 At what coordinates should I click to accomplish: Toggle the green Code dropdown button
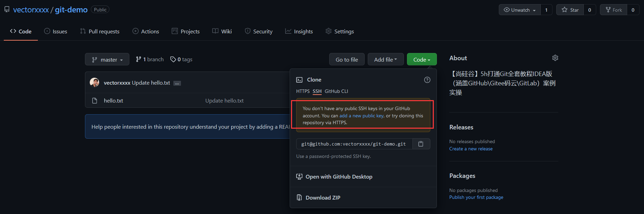pos(422,59)
